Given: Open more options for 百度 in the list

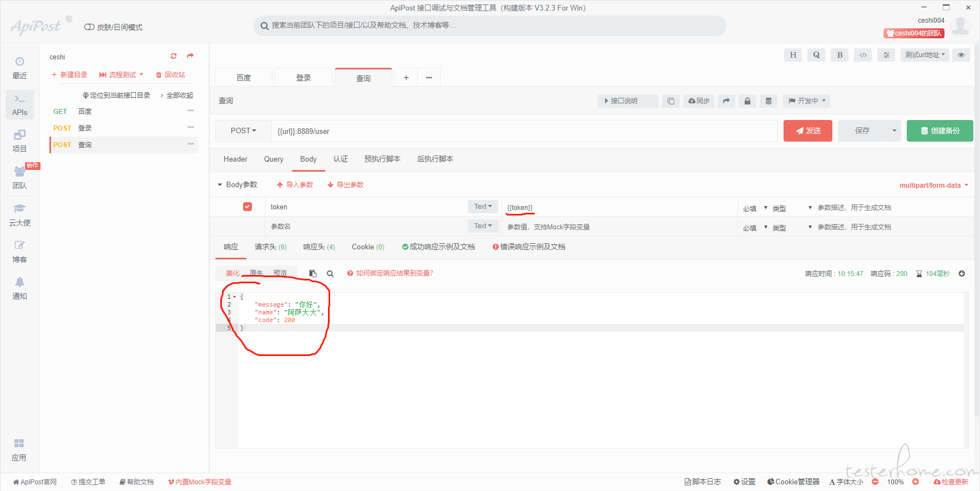Looking at the screenshot, I should point(190,111).
